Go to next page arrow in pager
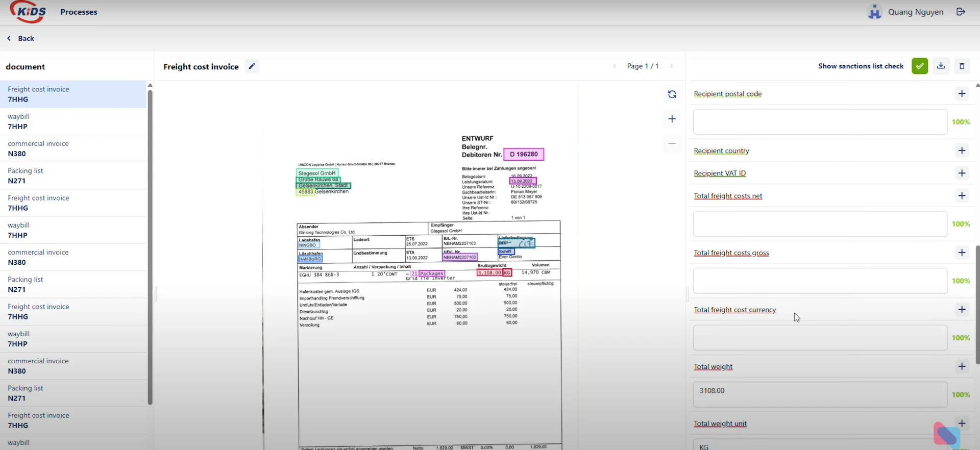 pos(672,66)
